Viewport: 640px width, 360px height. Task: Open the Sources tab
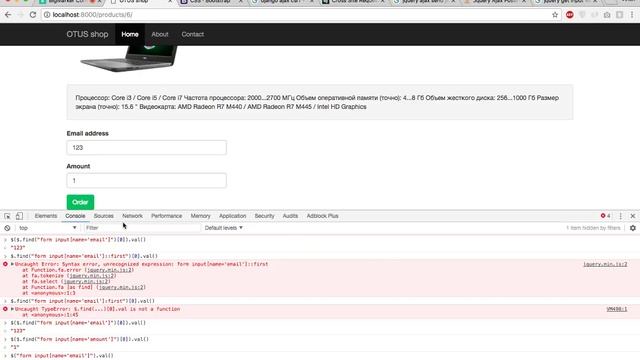(104, 216)
